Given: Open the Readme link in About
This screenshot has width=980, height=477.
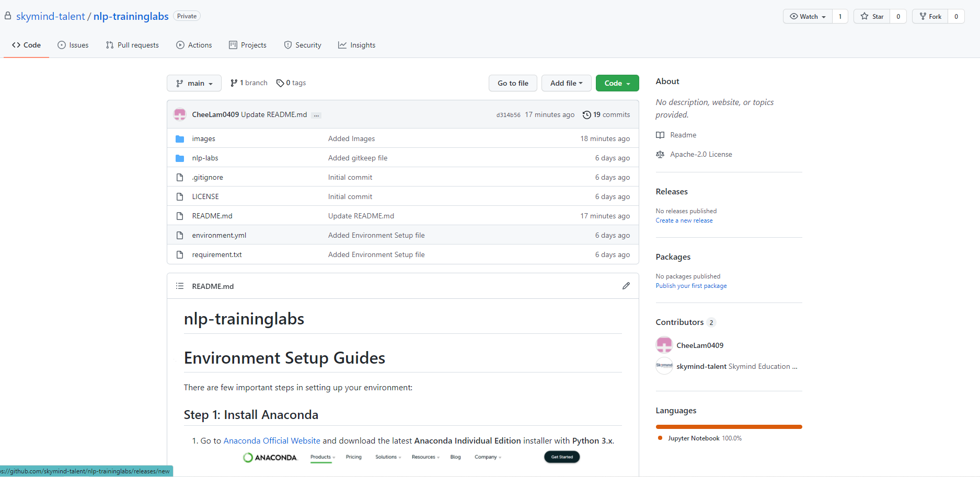Looking at the screenshot, I should click(x=683, y=135).
